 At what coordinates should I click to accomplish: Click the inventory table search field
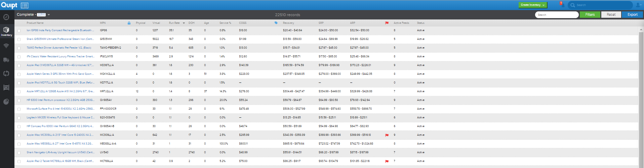point(557,15)
